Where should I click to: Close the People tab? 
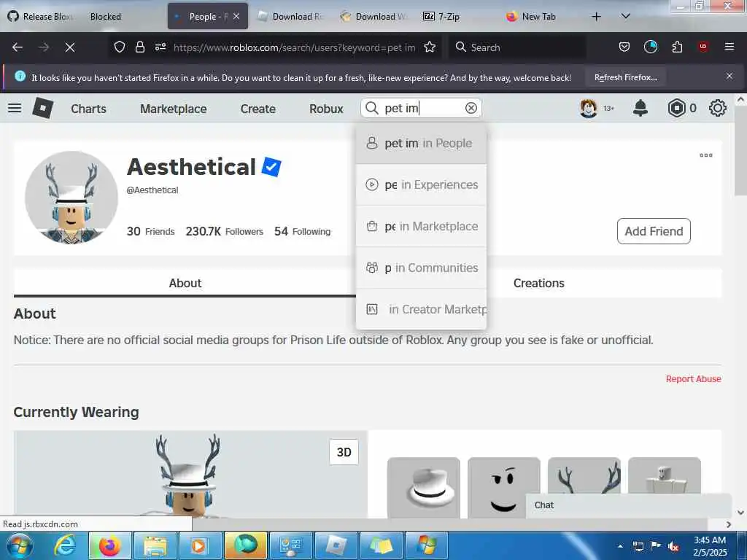[236, 16]
